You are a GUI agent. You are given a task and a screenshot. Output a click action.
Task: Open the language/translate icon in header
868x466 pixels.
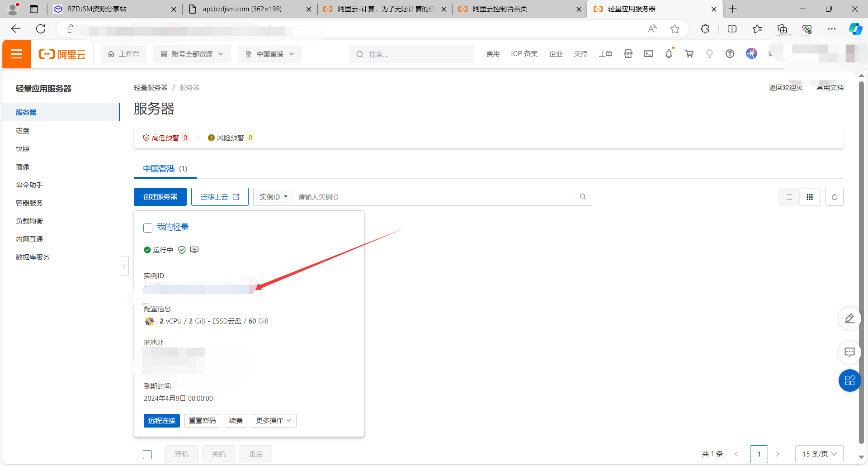pos(628,54)
